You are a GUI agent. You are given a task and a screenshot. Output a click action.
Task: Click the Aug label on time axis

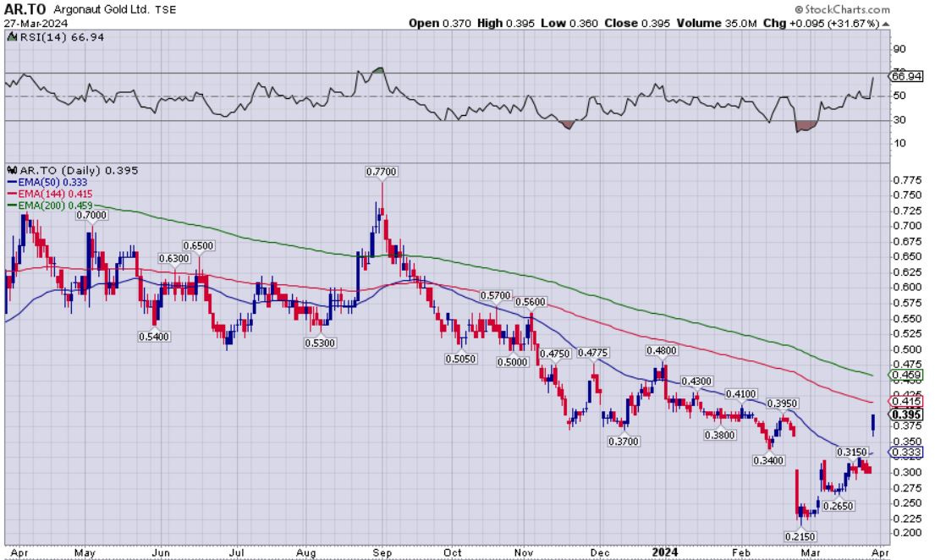(x=306, y=553)
